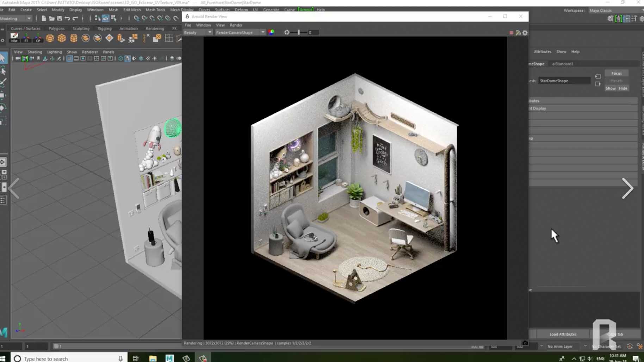
Task: Click the Hint shelf icon
Action: (x=14, y=38)
